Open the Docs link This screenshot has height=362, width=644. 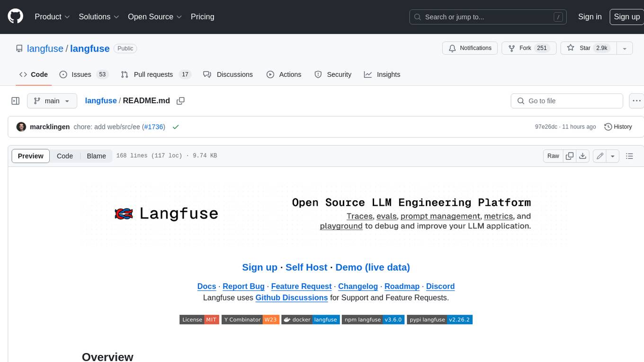pyautogui.click(x=206, y=286)
